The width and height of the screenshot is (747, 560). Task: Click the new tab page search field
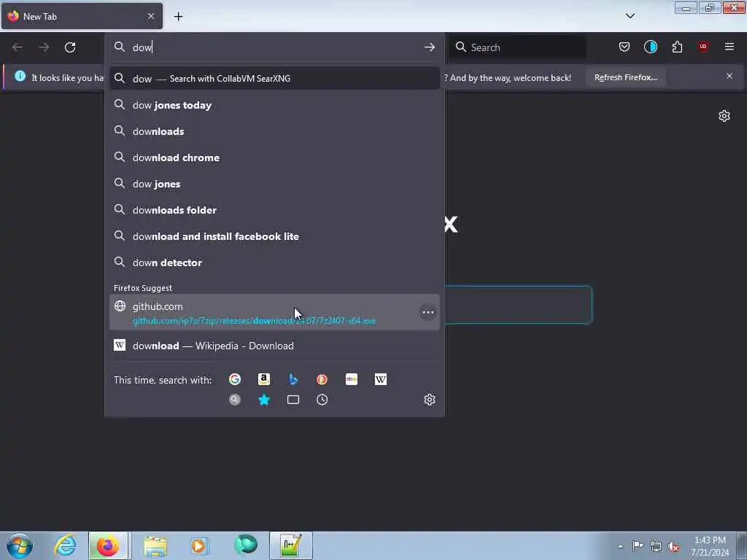[x=519, y=305]
